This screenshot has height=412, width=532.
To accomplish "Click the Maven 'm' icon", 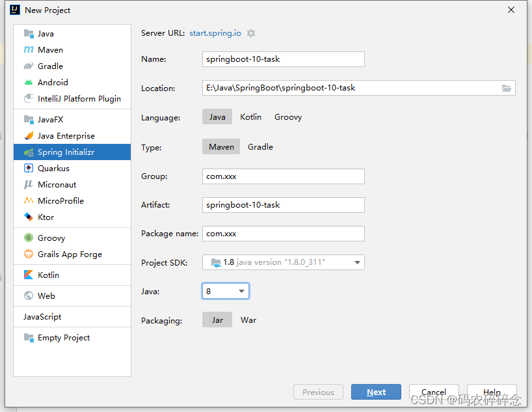I will tap(29, 50).
